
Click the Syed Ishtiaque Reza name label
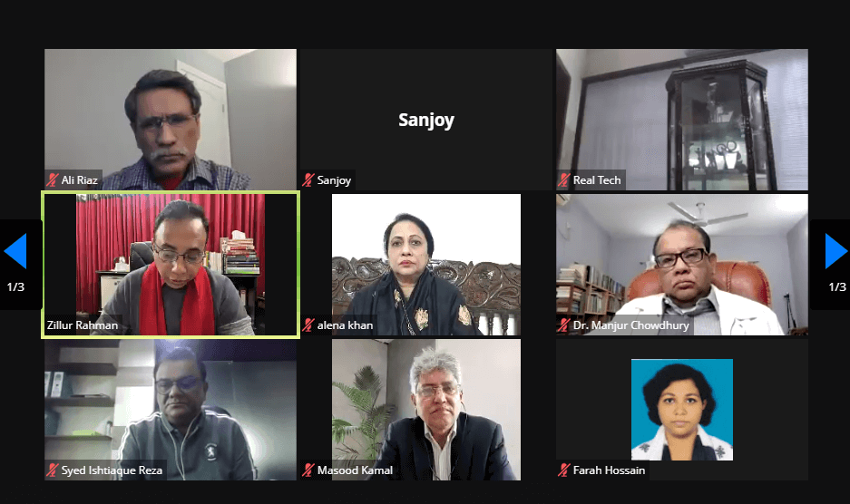click(x=112, y=470)
